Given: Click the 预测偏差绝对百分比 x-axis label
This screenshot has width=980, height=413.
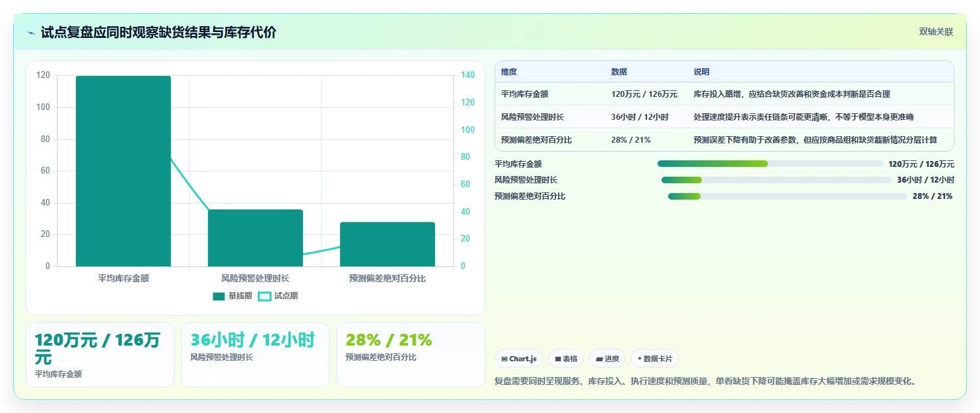Looking at the screenshot, I should pyautogui.click(x=387, y=278).
